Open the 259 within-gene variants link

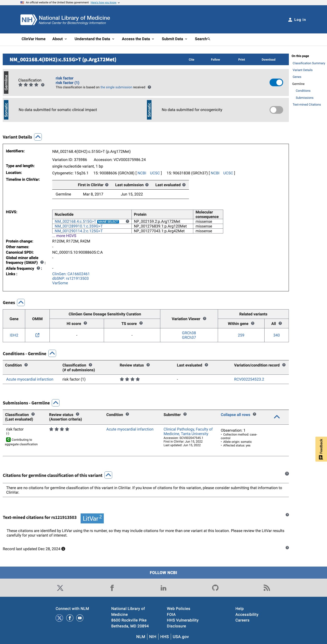pyautogui.click(x=241, y=335)
